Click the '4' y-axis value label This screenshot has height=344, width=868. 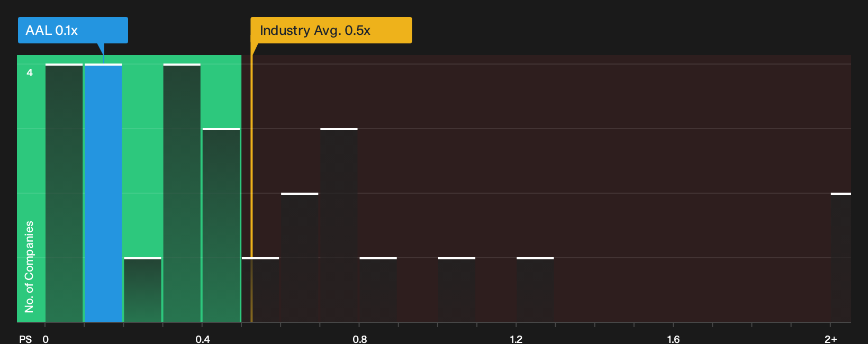(30, 73)
